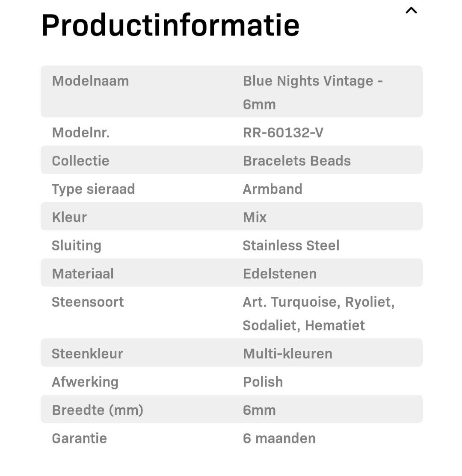The image size is (462, 476).
Task: Select the Modelnaam label
Action: tap(90, 81)
